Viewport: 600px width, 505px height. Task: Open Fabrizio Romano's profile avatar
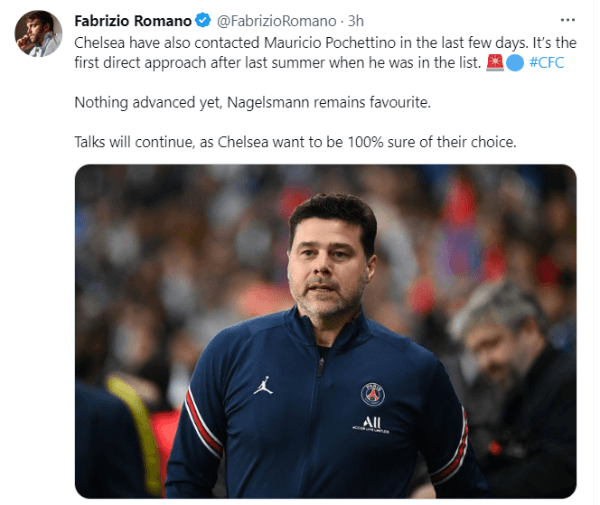(38, 35)
